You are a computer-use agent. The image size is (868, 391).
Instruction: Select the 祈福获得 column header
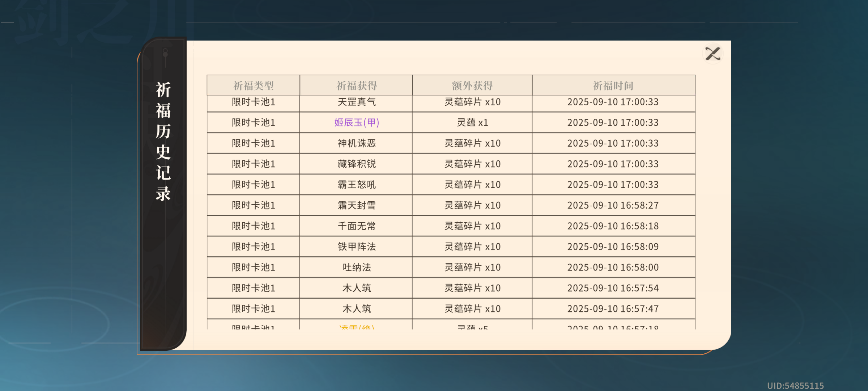click(356, 85)
